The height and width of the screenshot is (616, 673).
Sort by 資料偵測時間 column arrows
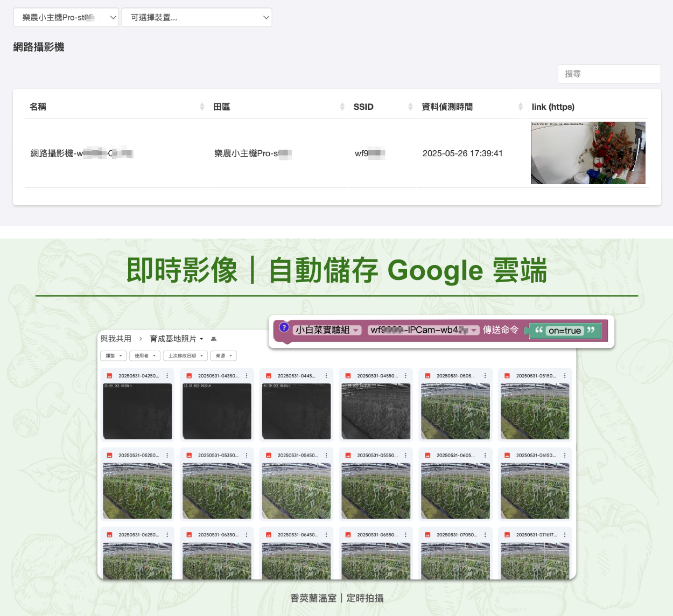click(x=520, y=107)
